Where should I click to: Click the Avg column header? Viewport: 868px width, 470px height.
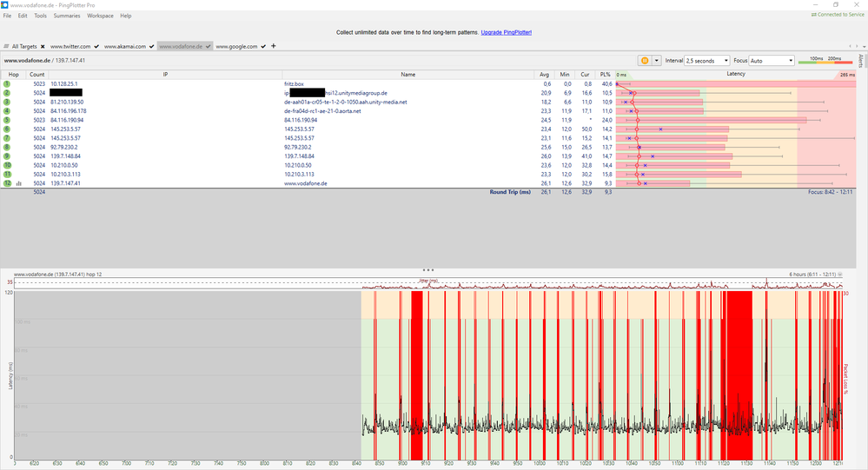point(544,74)
